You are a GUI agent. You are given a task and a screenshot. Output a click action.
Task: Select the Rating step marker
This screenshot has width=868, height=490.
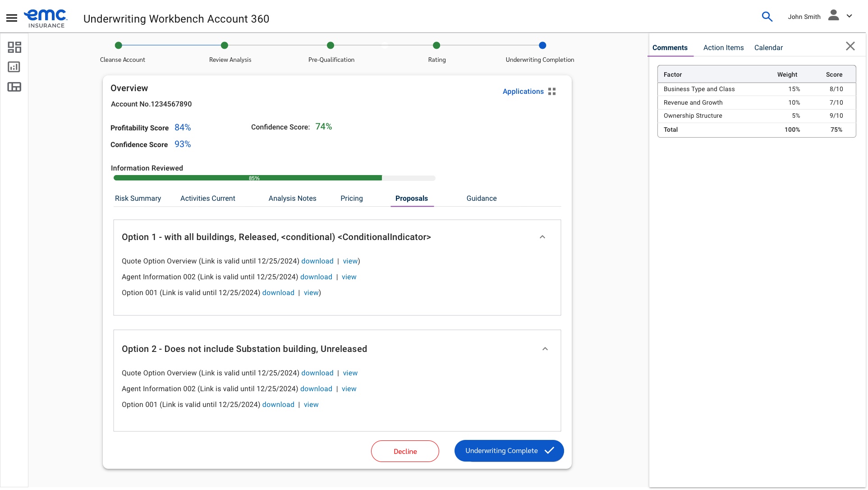[x=436, y=45]
